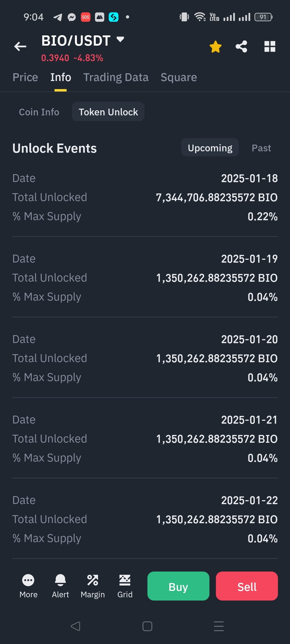The image size is (290, 644).
Task: Select the 2025-01-18 unlock event row
Action: [145, 197]
